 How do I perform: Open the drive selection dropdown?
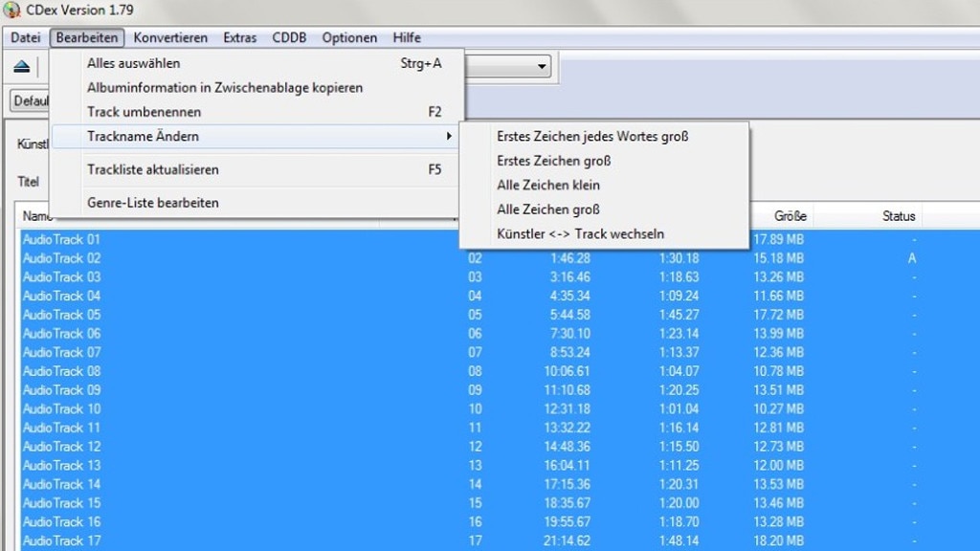(x=541, y=66)
